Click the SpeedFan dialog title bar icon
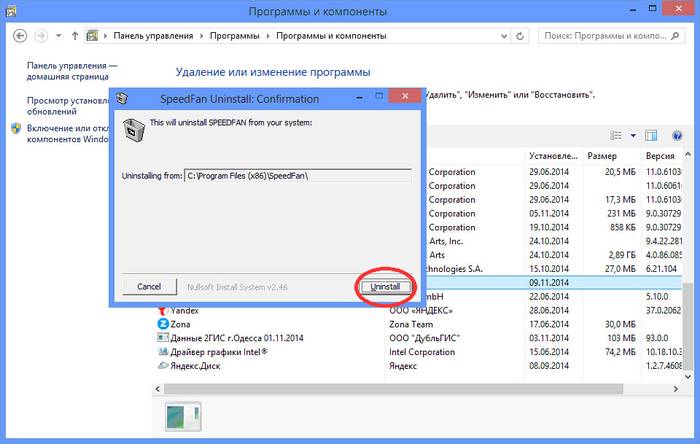Viewport: 700px width, 444px height. pos(122,98)
